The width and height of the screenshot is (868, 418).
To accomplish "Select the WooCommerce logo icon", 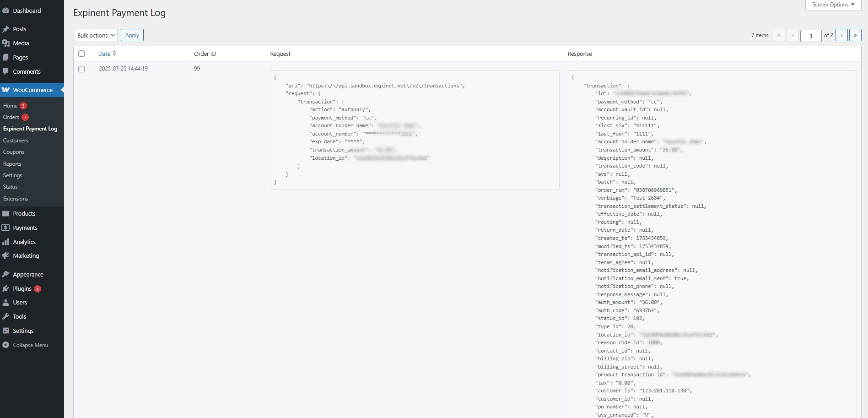I will click(x=6, y=90).
